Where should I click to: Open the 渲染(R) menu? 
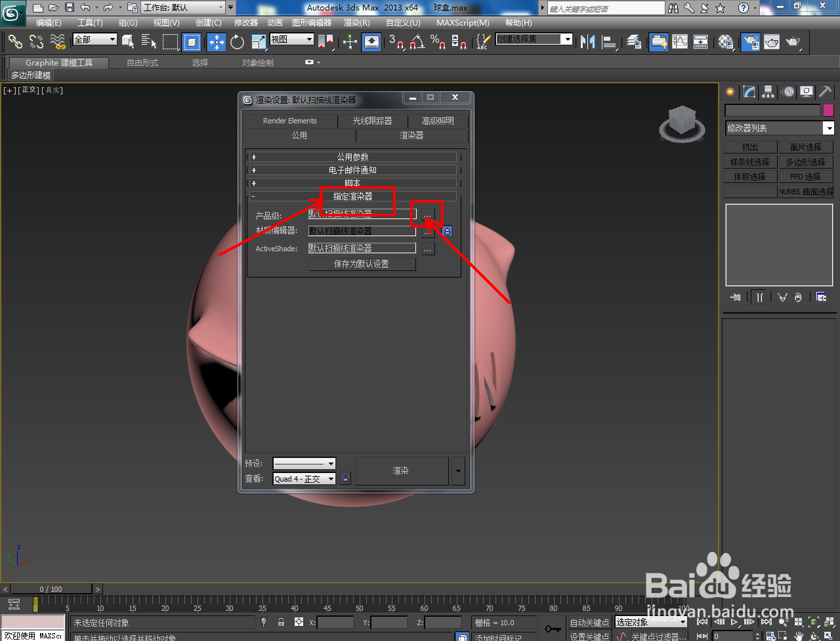click(356, 23)
